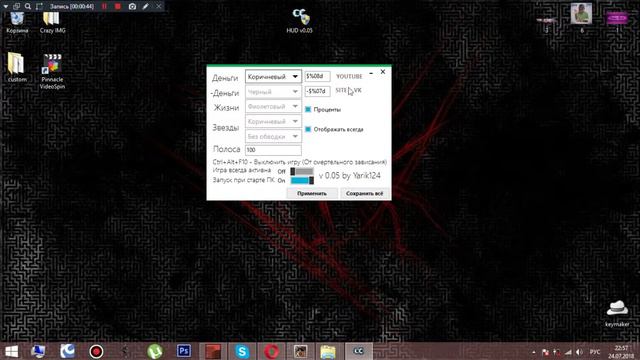Pause the screen recording

tap(104, 7)
